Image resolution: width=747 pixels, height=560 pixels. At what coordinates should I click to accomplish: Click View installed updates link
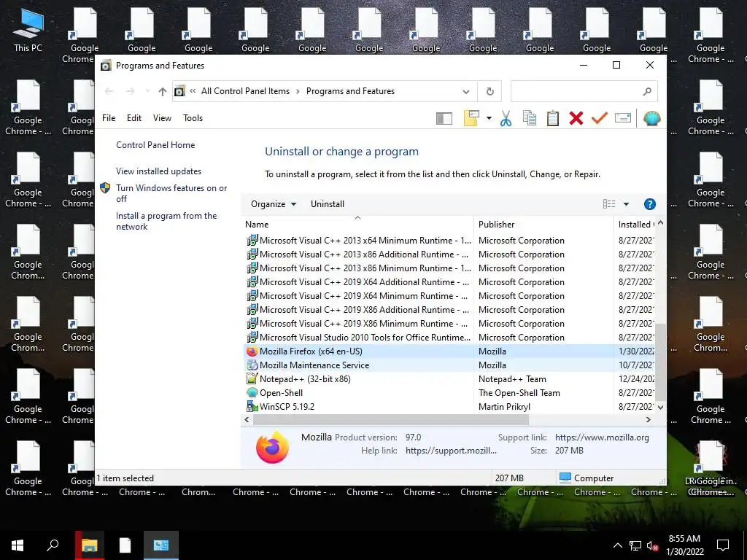click(x=158, y=171)
